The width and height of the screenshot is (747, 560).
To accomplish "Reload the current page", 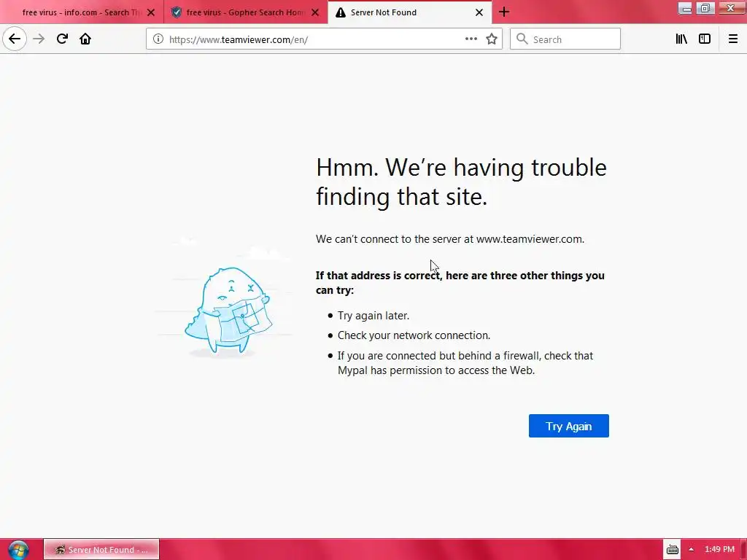I will (x=62, y=39).
